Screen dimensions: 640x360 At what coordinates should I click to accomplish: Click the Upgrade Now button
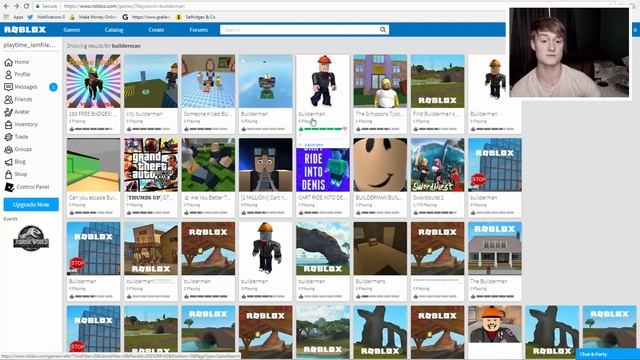click(31, 204)
